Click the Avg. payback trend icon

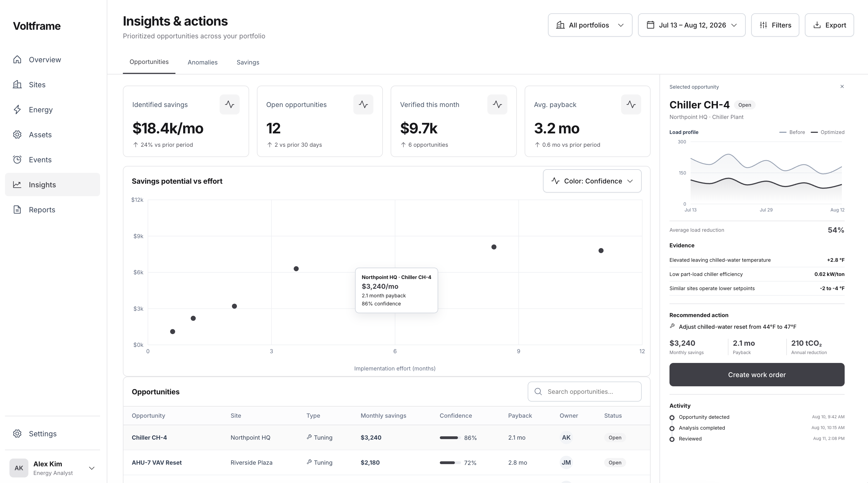click(x=631, y=104)
